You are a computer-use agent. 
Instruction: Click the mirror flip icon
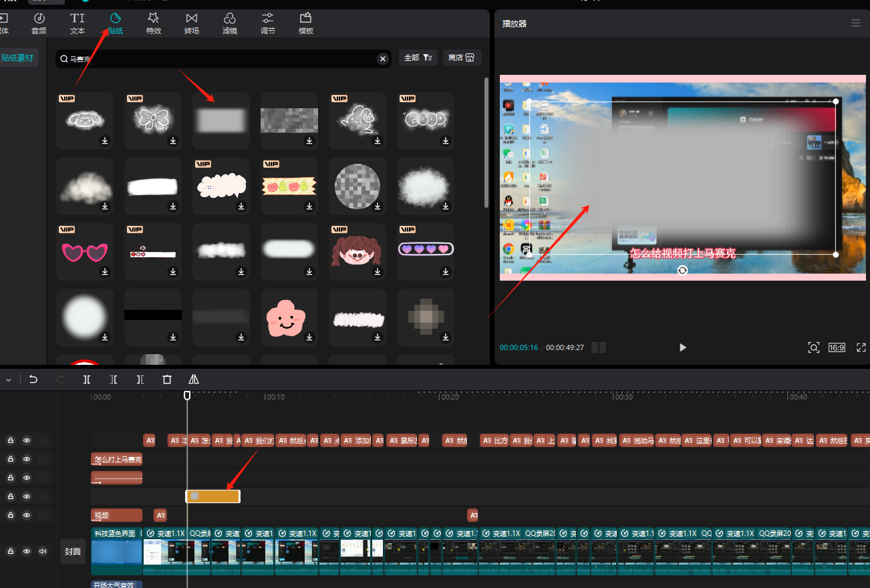(194, 379)
